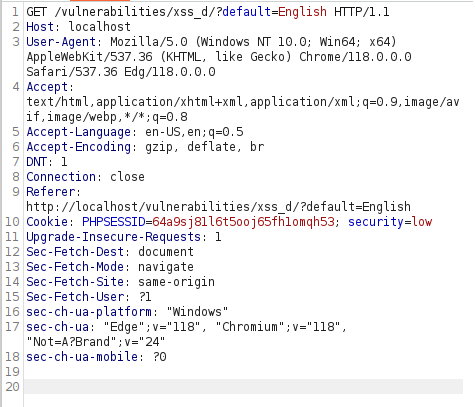Click the 'security' cookie name
475x407 pixels.
point(376,222)
